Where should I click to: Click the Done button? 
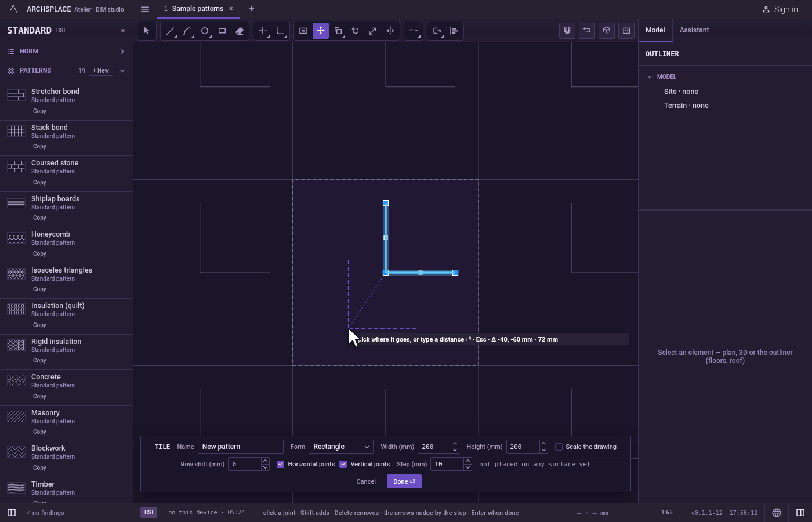tap(404, 481)
